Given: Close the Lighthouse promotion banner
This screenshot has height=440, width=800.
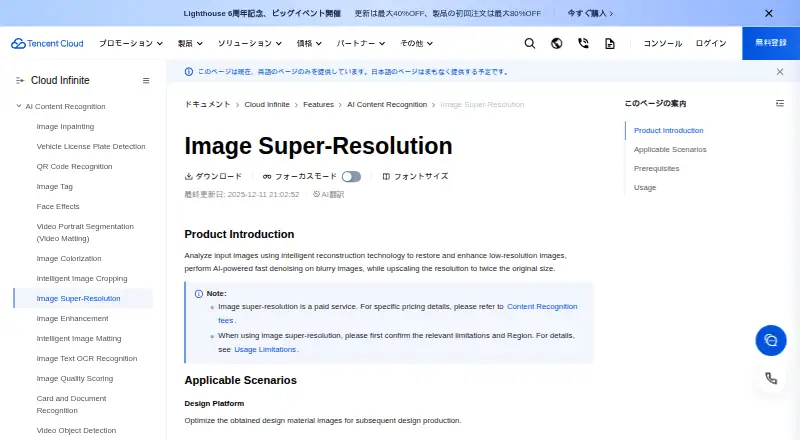Looking at the screenshot, I should click(x=769, y=13).
